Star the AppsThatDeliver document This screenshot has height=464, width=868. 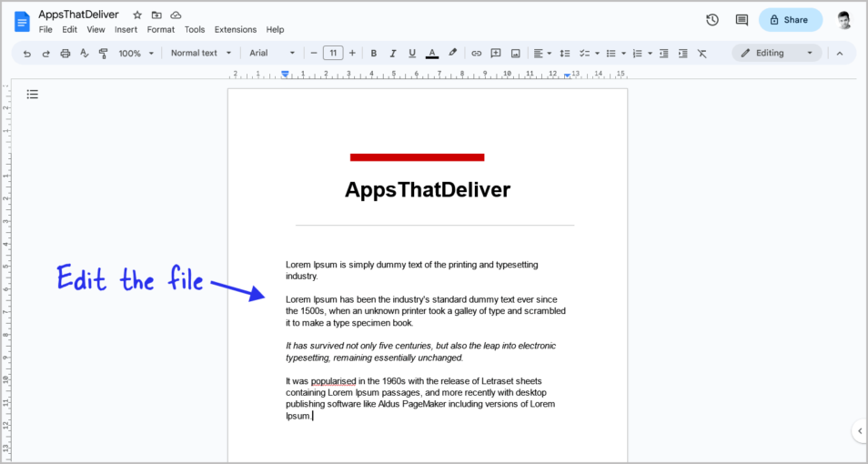[x=137, y=15]
